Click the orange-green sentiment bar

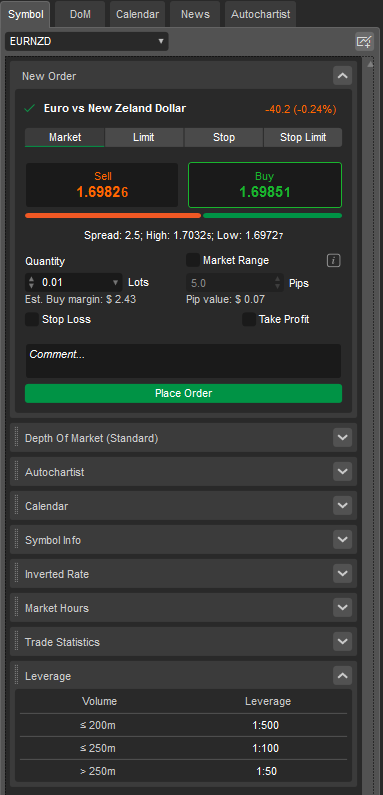coord(183,215)
